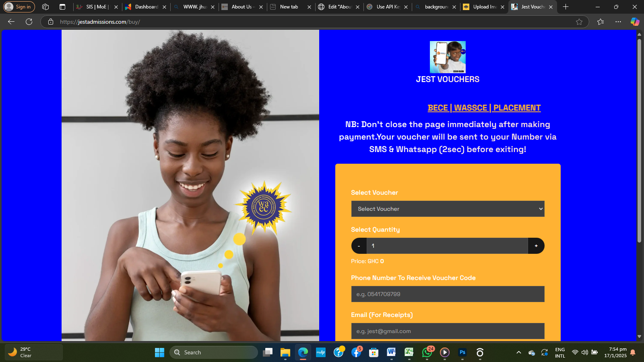Show hidden system tray icons
Screen dimensions: 644x362
coord(519,352)
